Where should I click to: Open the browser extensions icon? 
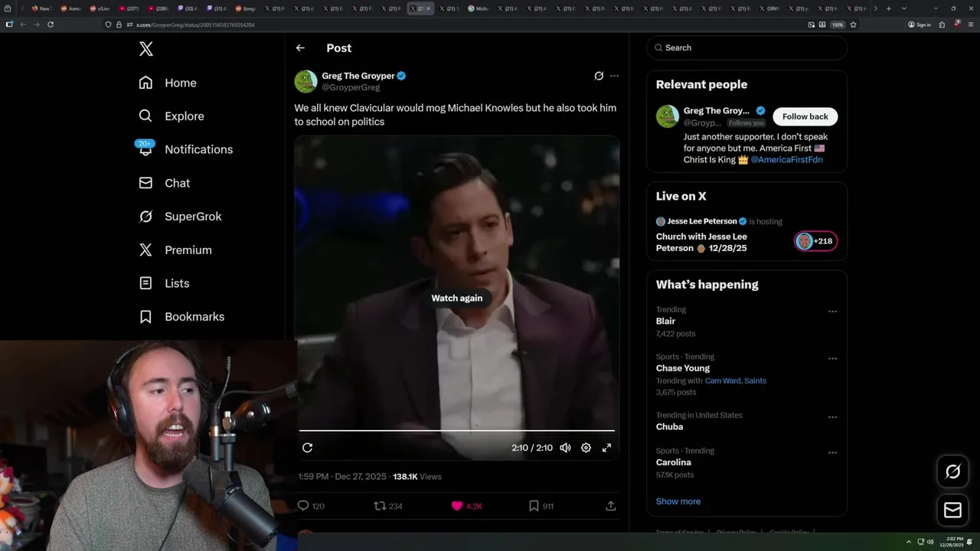pos(942,24)
